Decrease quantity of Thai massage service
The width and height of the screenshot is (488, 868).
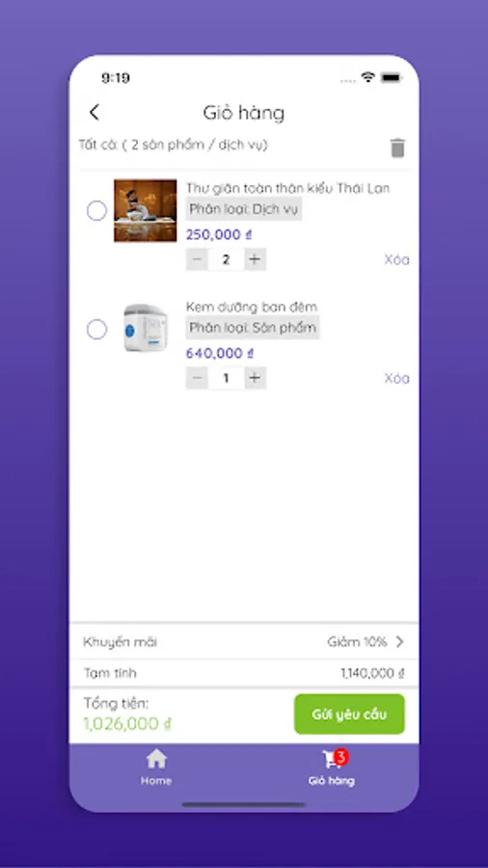(197, 259)
